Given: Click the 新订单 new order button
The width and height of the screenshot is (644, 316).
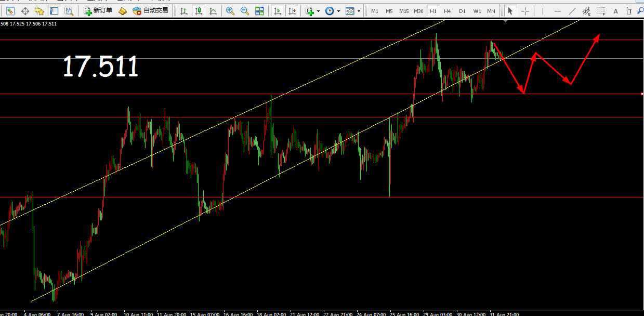Looking at the screenshot, I should 98,11.
